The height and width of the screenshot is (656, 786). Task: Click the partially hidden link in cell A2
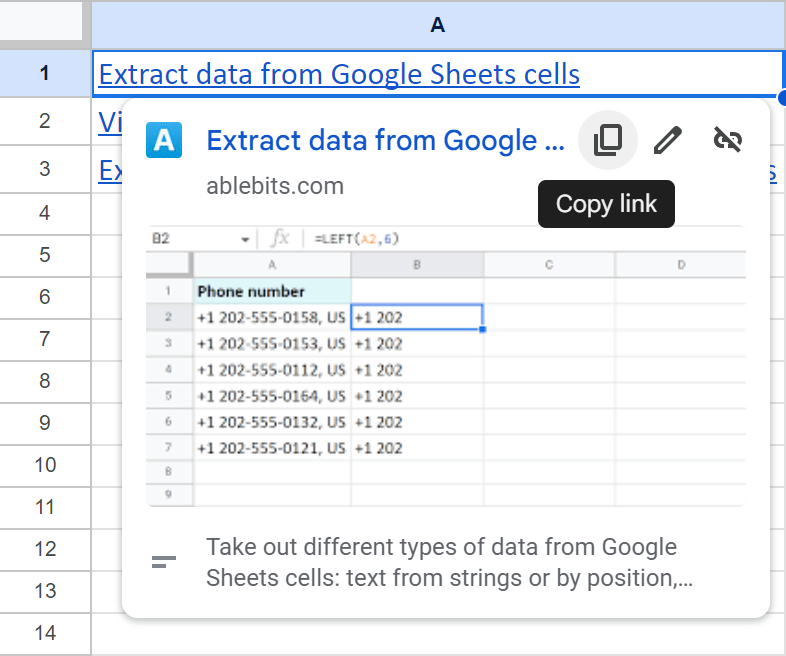pyautogui.click(x=107, y=122)
